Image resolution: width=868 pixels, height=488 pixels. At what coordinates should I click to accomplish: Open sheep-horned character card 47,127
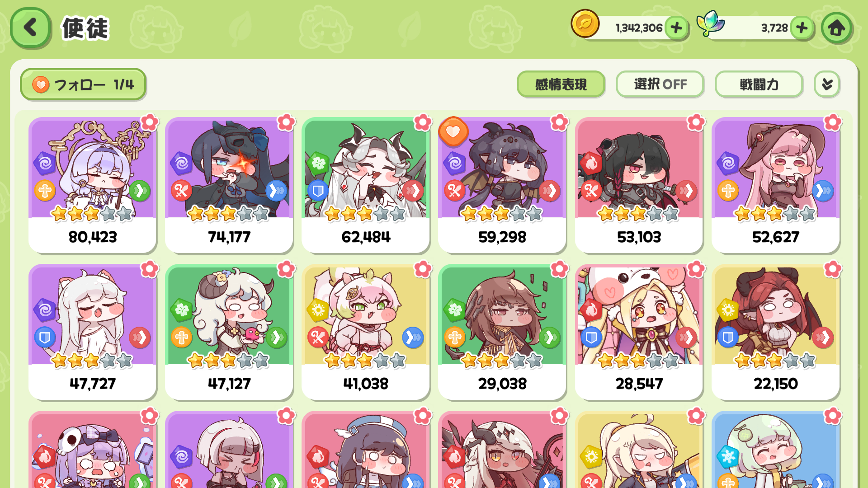point(229,332)
